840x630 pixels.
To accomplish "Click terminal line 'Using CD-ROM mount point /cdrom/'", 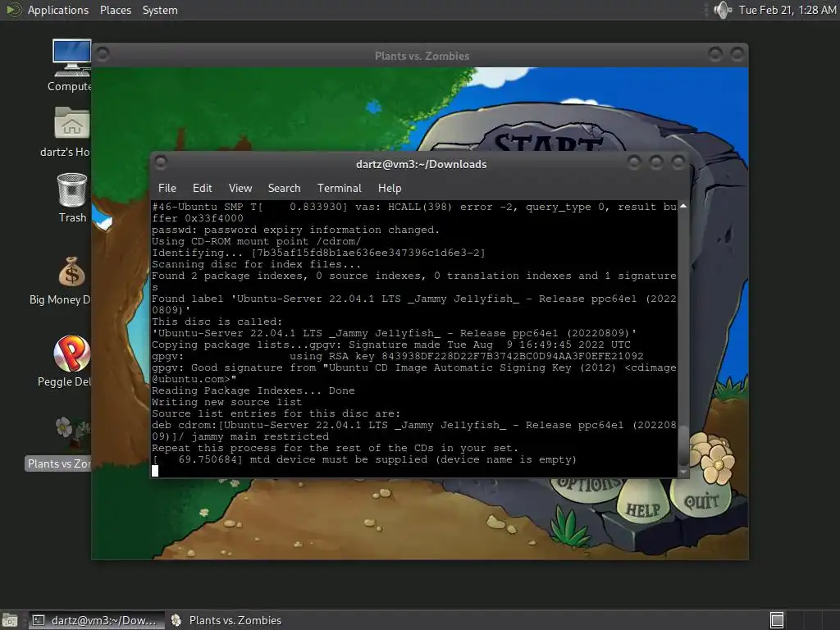I will point(256,241).
